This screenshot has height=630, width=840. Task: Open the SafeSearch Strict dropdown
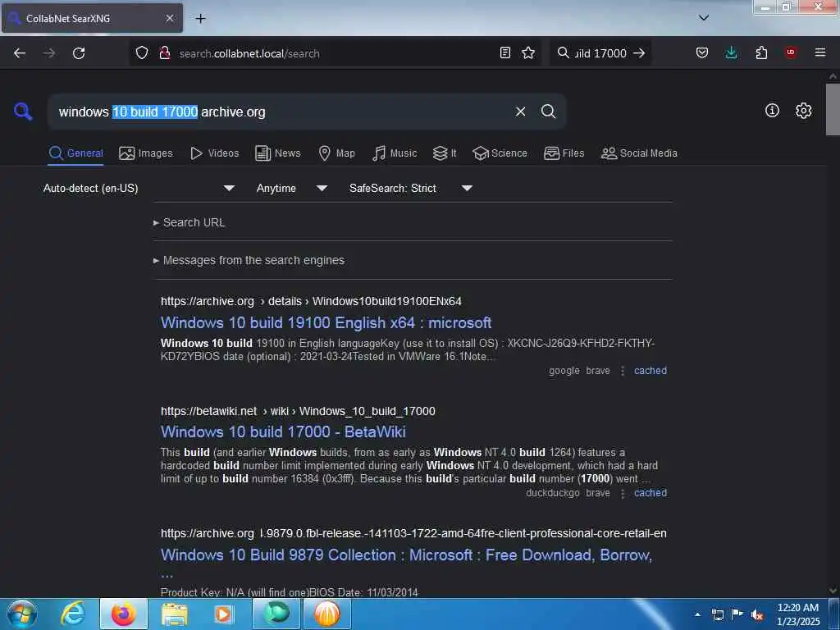point(410,188)
